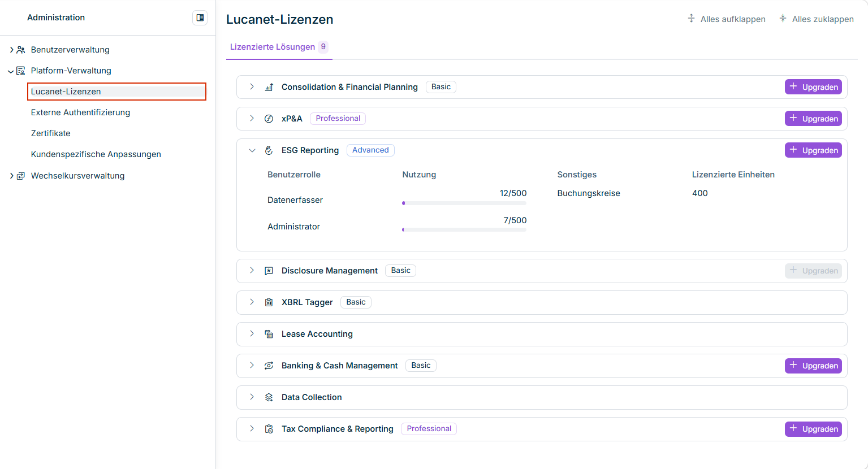
Task: Click the Datenerfasser usage progress bar
Action: point(464,203)
